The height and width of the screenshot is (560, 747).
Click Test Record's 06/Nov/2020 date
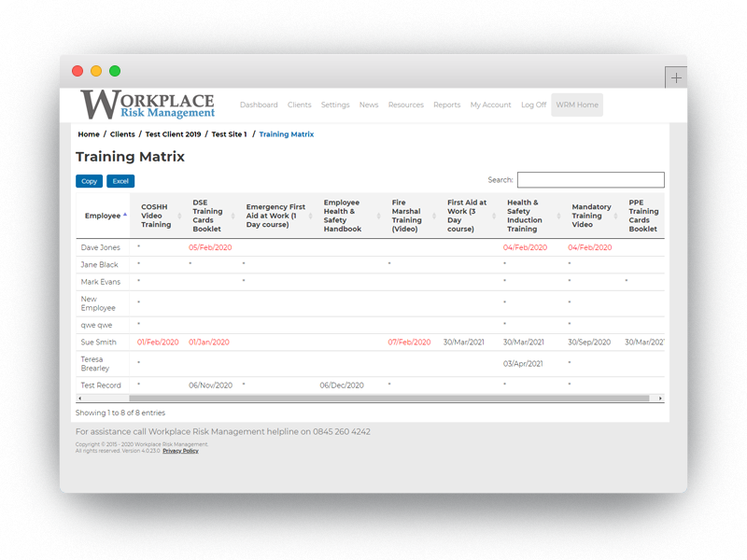(x=211, y=385)
